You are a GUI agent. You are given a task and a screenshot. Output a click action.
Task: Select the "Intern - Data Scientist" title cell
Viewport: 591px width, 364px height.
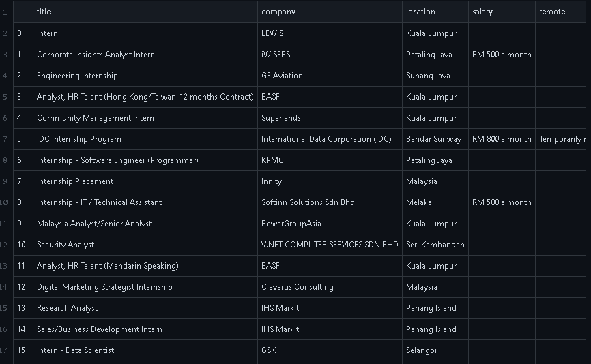(75, 350)
